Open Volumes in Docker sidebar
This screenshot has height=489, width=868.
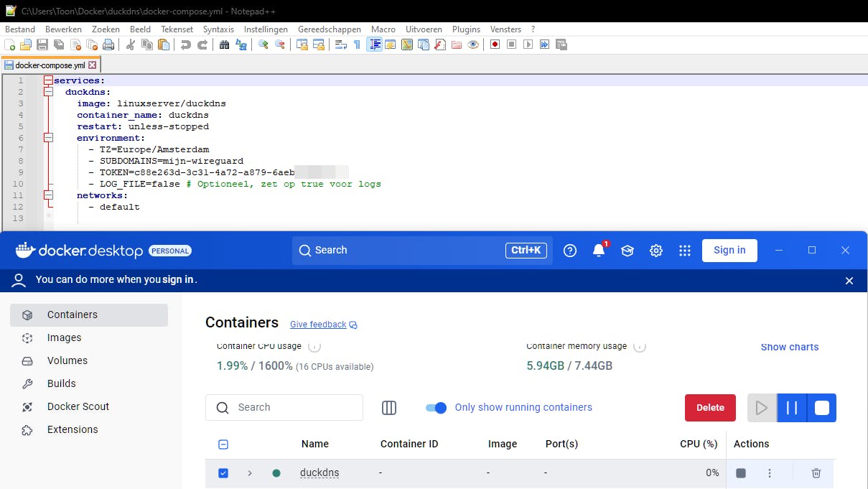click(x=89, y=360)
